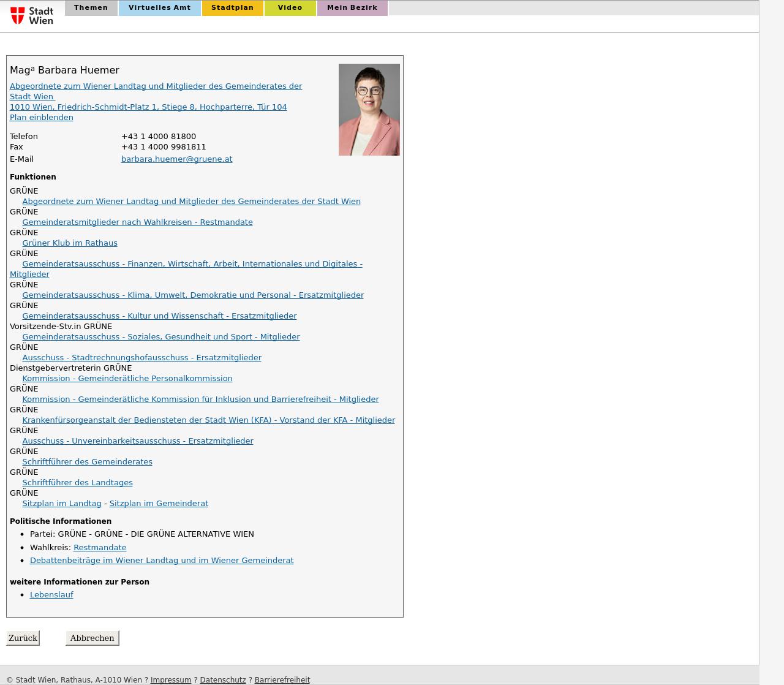The width and height of the screenshot is (784, 685).
Task: Open Lebenslauf link
Action: (51, 595)
